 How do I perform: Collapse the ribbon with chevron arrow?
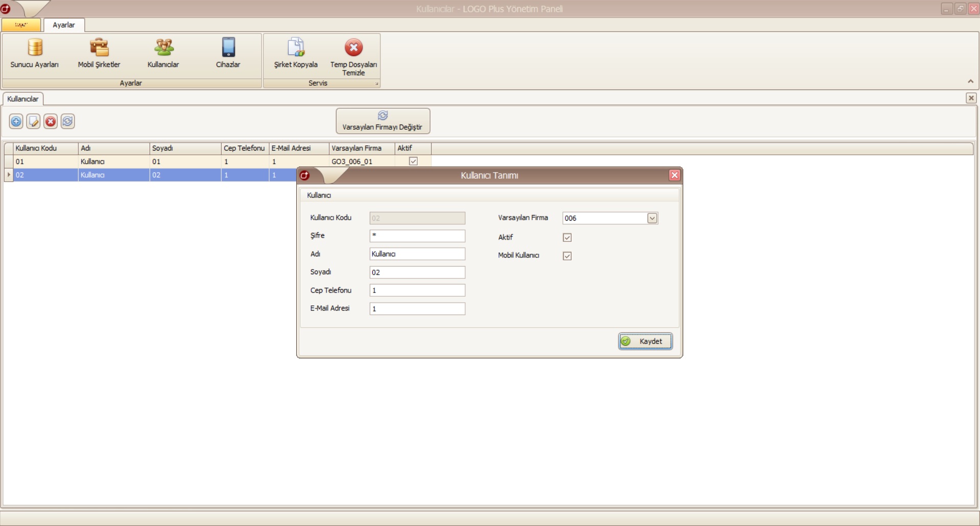[x=970, y=82]
